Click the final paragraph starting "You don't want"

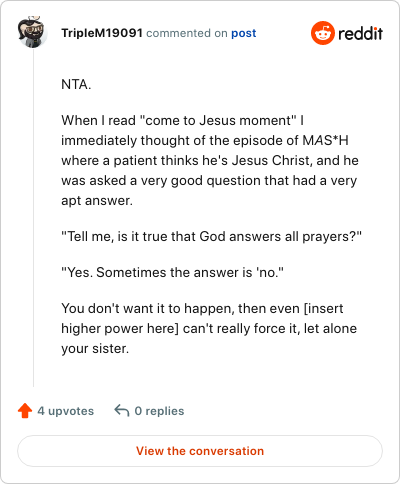(x=209, y=328)
